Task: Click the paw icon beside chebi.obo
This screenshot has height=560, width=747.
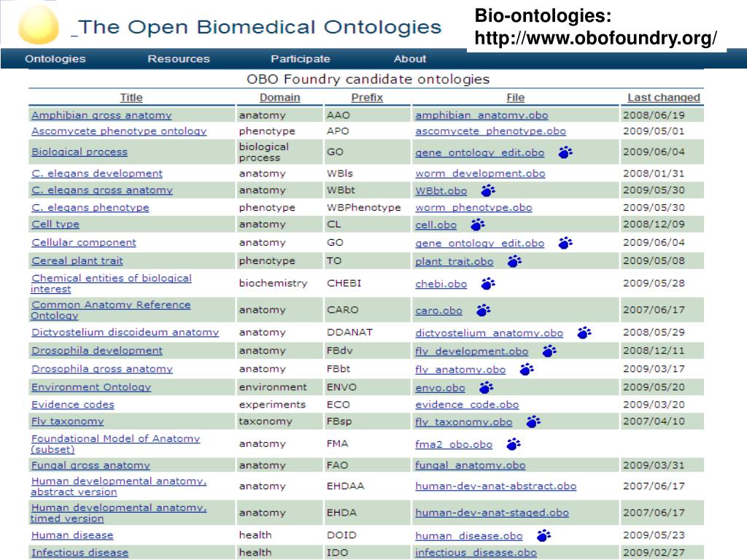Action: (x=488, y=284)
